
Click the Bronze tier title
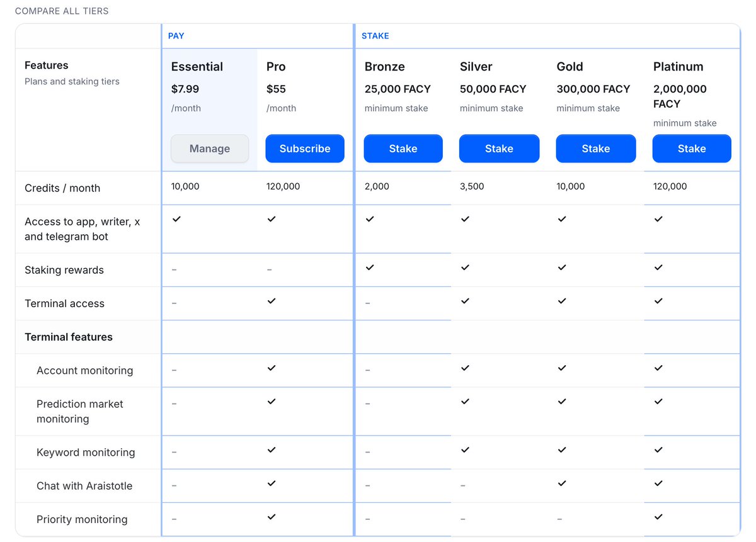[x=384, y=67]
